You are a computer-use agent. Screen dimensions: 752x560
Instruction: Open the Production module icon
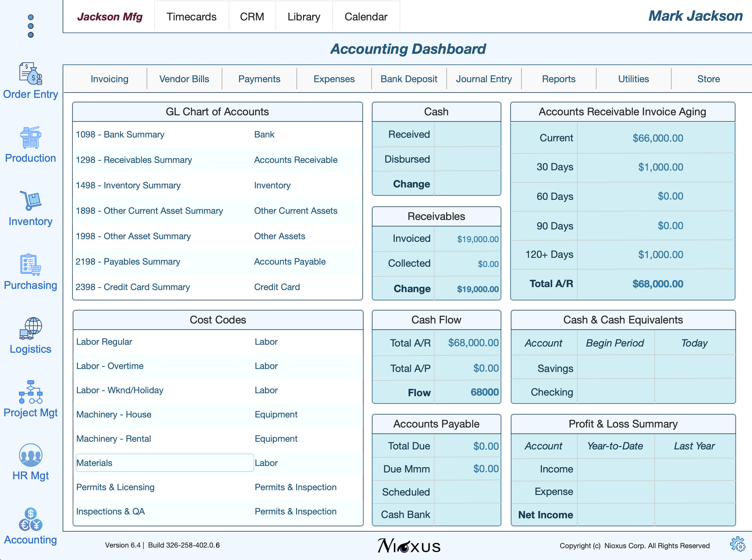tap(30, 137)
